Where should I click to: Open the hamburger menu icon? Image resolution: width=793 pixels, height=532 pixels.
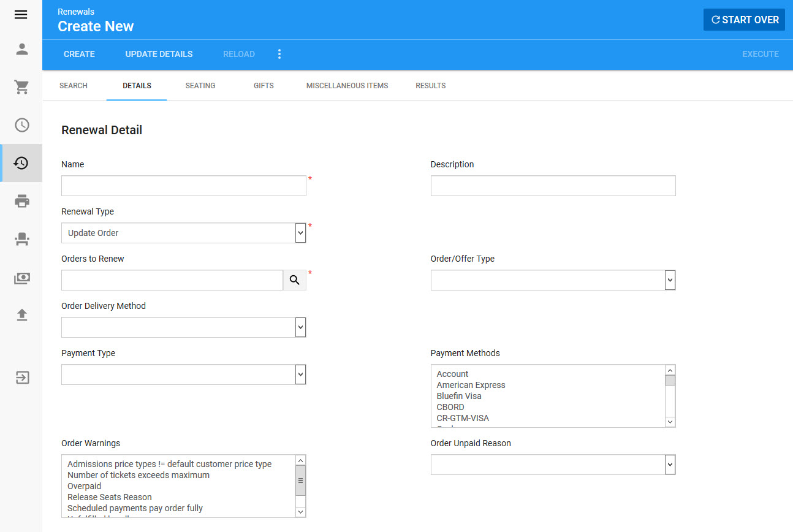click(21, 15)
